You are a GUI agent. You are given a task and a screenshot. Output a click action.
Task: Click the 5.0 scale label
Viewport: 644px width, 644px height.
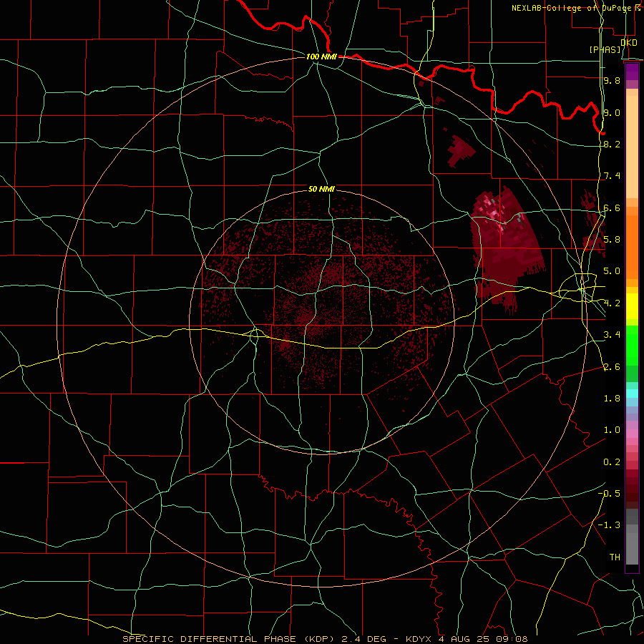pyautogui.click(x=612, y=271)
